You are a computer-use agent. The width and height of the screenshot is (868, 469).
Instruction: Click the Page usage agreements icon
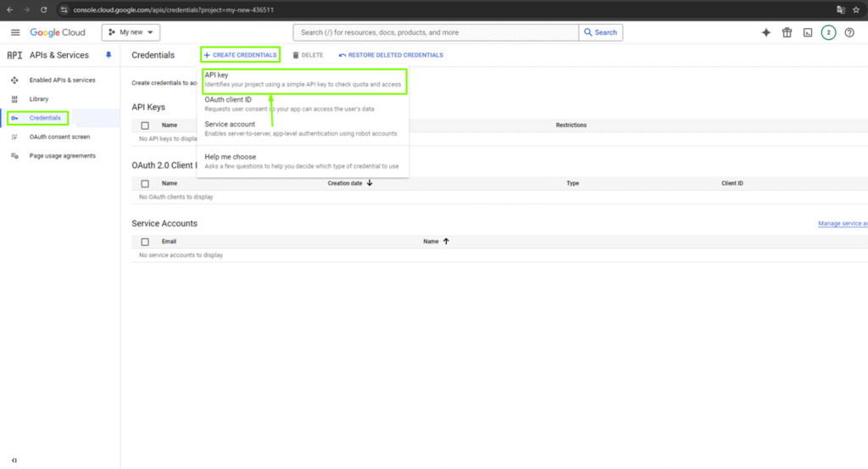(14, 155)
